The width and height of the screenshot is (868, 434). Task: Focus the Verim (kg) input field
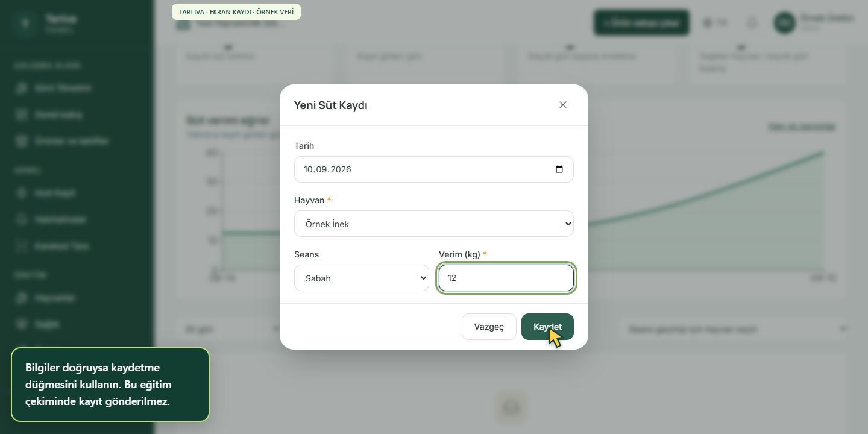coord(506,278)
